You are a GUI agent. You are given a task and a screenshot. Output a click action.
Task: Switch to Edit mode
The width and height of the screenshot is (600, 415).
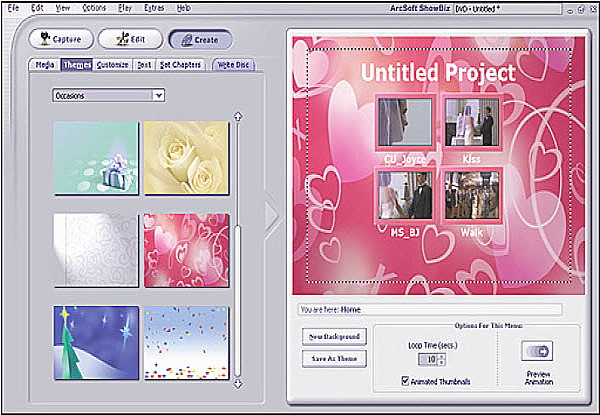tap(130, 40)
